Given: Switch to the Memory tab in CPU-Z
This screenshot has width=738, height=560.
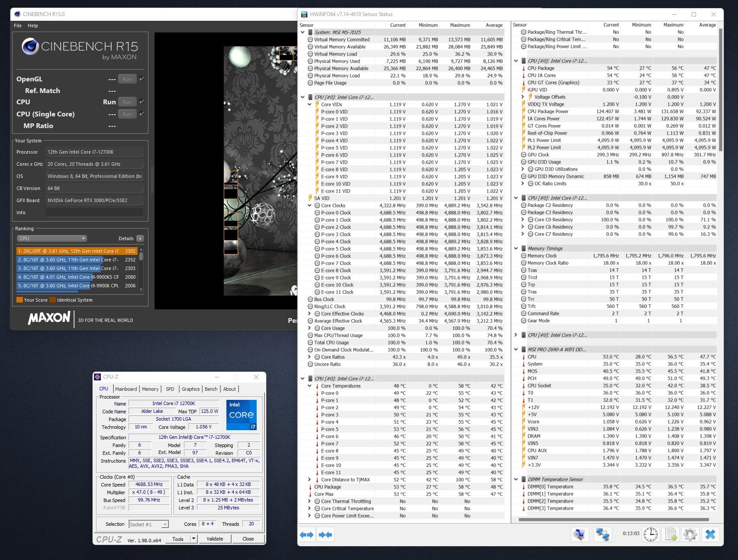Looking at the screenshot, I should 150,389.
